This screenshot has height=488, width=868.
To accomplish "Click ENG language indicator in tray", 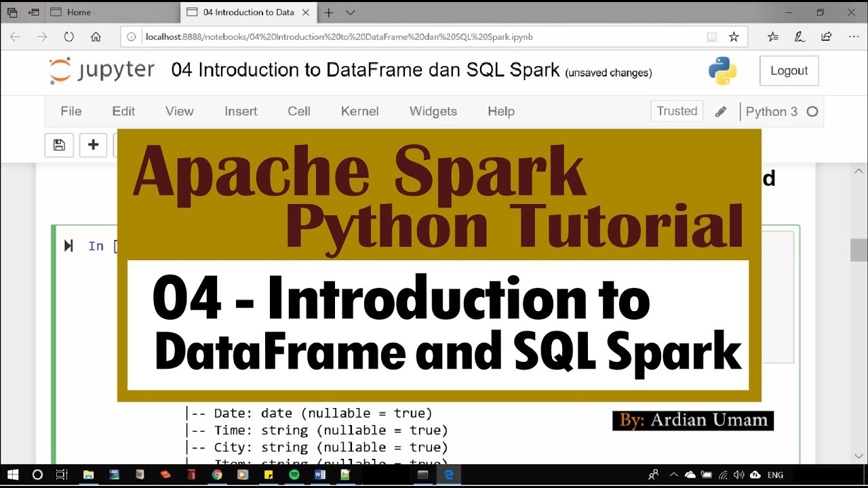I will coord(776,475).
